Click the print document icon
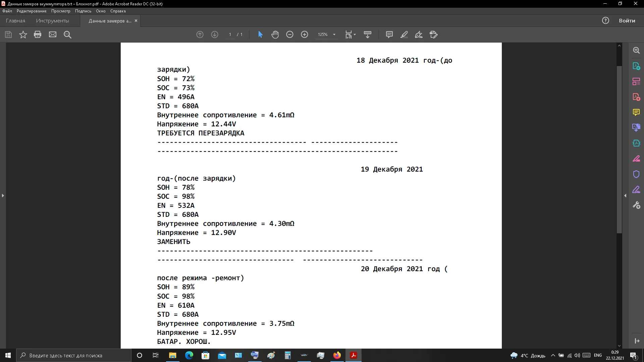644x362 pixels. pyautogui.click(x=38, y=35)
